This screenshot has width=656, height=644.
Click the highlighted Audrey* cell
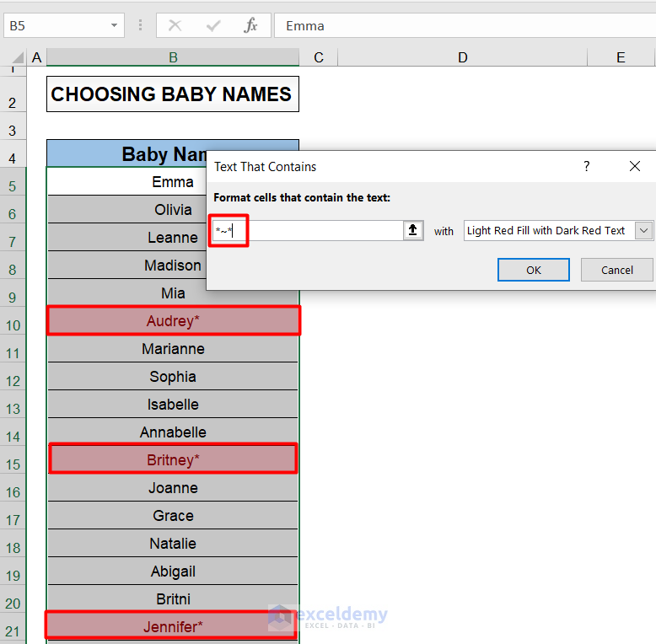pos(173,321)
